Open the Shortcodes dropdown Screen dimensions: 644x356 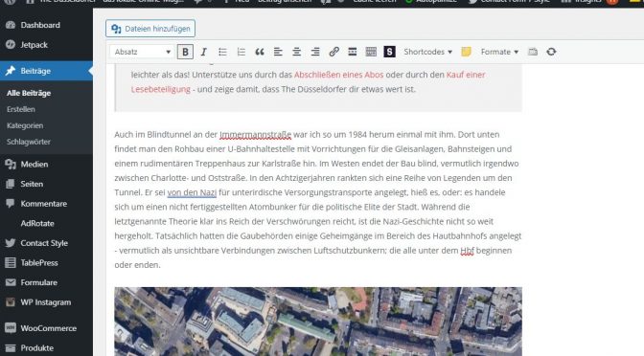coord(427,52)
